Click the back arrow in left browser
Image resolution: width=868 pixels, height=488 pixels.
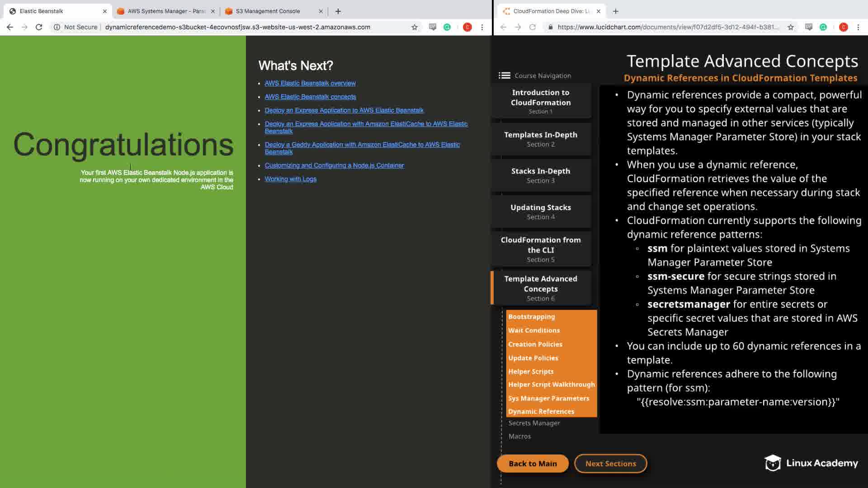coord(10,27)
